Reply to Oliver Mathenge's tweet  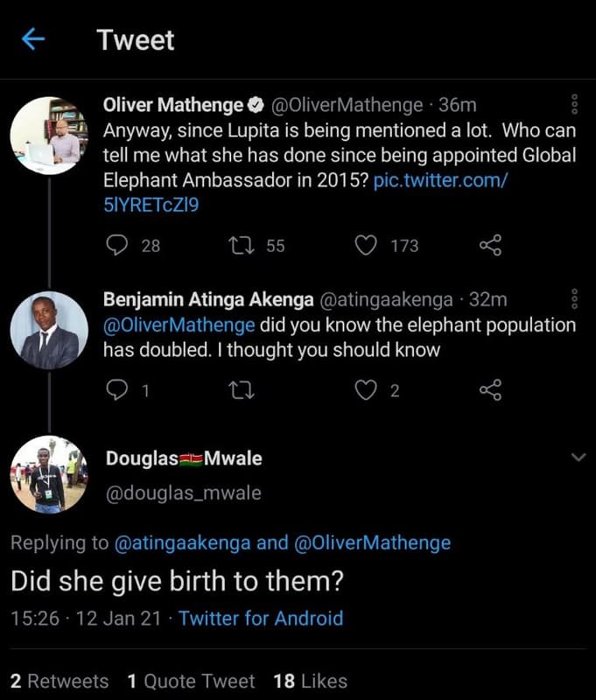pos(117,246)
